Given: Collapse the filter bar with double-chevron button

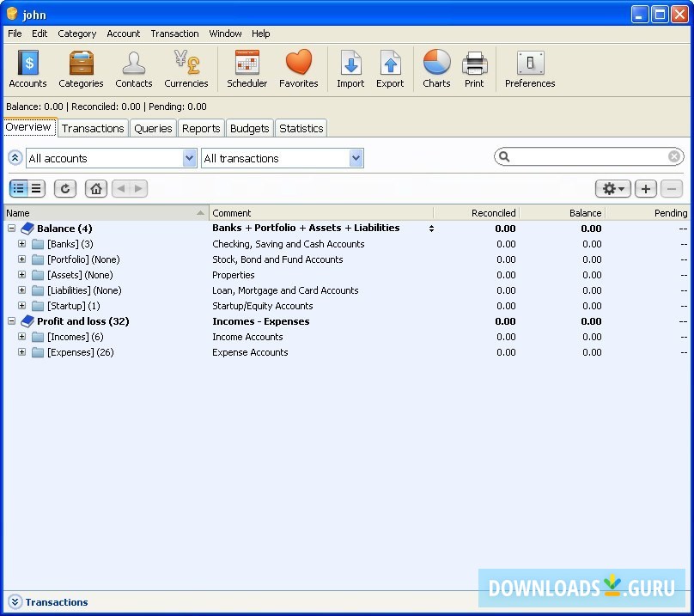Looking at the screenshot, I should click(15, 158).
